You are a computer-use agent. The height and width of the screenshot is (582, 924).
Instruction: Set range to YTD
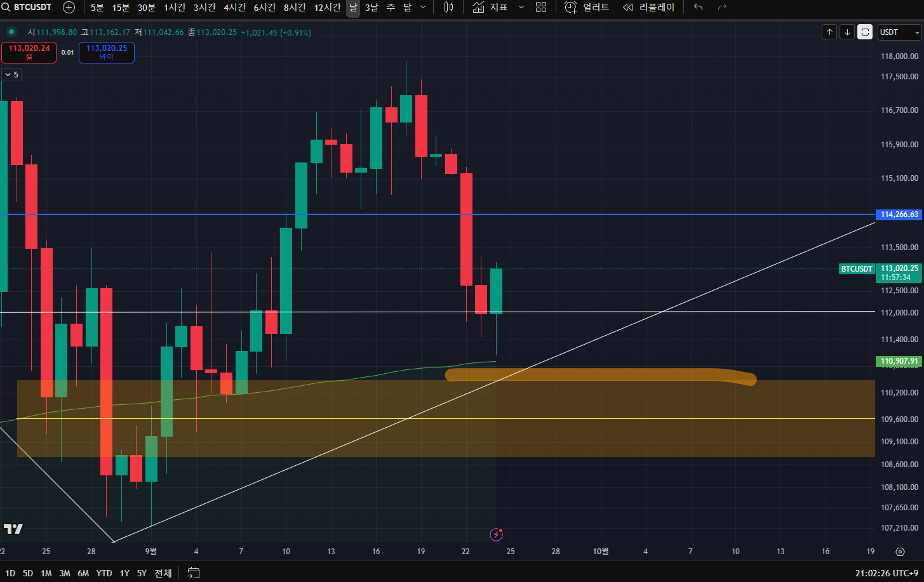click(x=104, y=573)
